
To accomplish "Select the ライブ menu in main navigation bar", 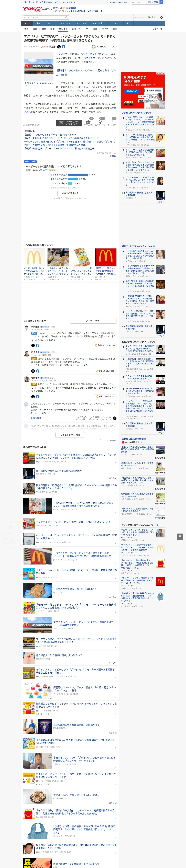I will 49,23.
